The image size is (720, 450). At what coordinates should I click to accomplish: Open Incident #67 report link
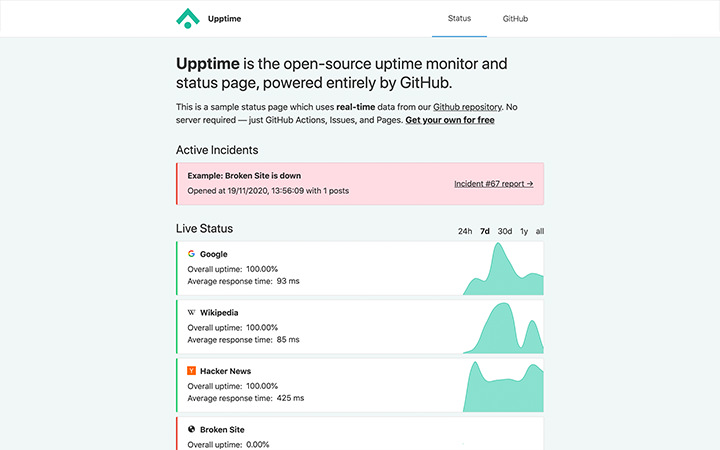click(494, 184)
